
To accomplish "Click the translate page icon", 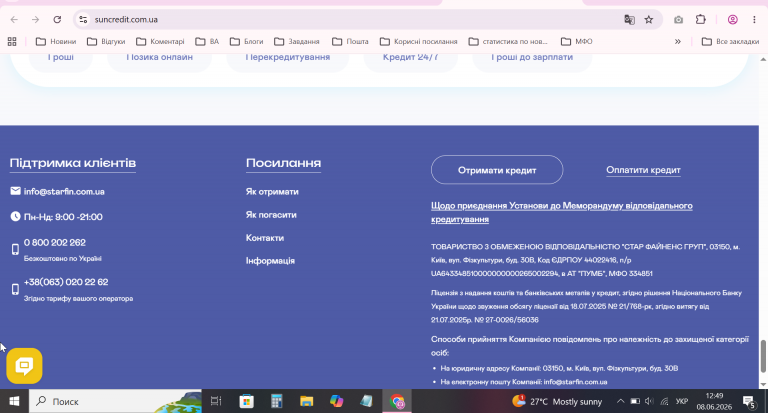I will pos(629,20).
